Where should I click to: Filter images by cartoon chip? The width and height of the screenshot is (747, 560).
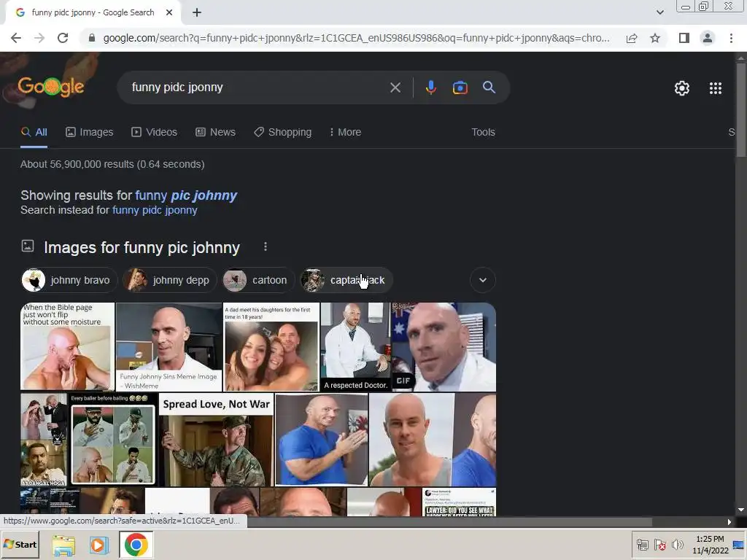pos(258,280)
